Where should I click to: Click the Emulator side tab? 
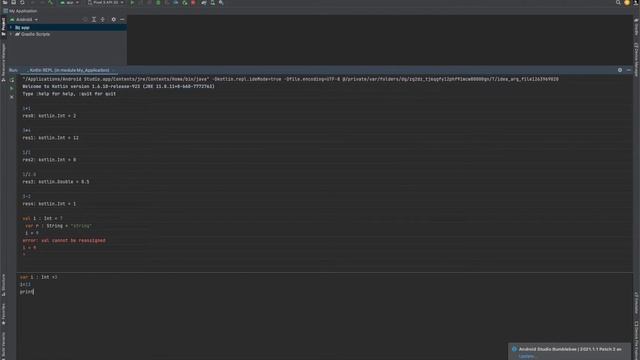(x=636, y=303)
